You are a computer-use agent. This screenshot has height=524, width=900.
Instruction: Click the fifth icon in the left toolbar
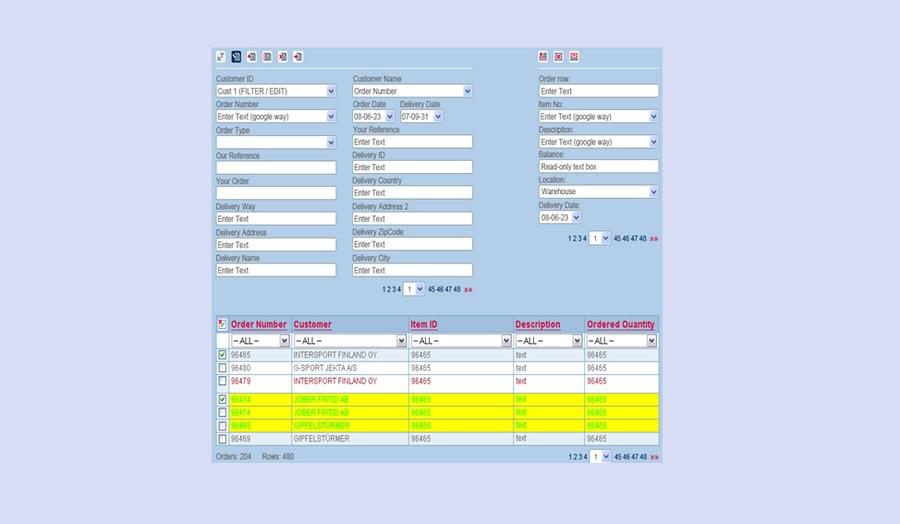[x=282, y=56]
